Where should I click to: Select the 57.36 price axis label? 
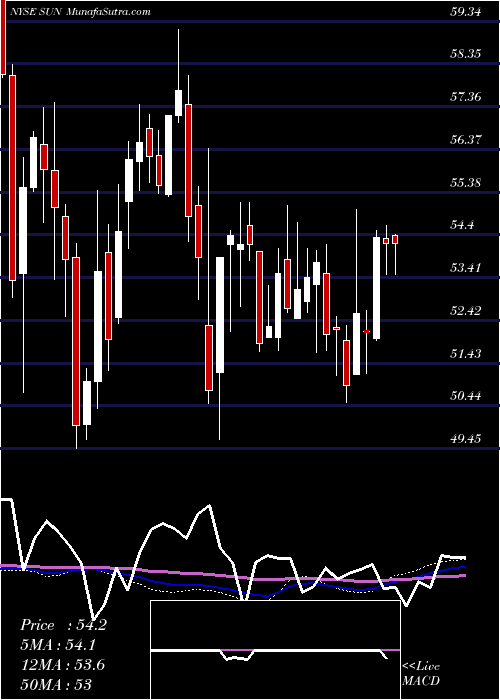(466, 96)
